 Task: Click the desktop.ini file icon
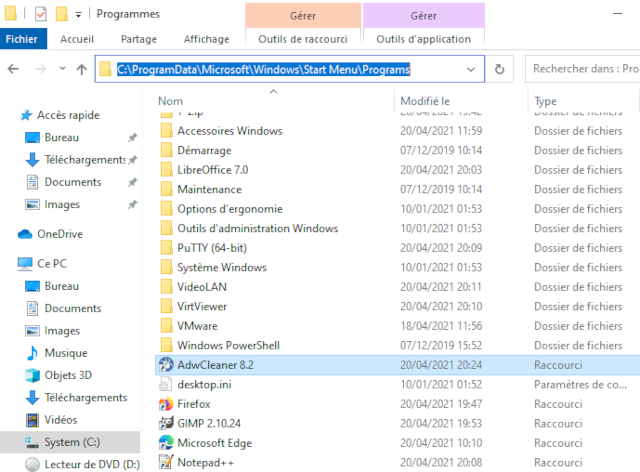click(165, 384)
